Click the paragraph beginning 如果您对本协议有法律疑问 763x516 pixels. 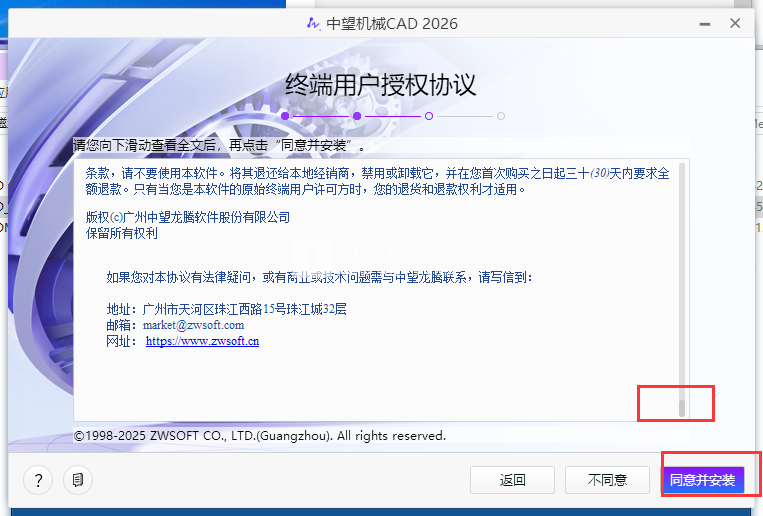[320, 277]
